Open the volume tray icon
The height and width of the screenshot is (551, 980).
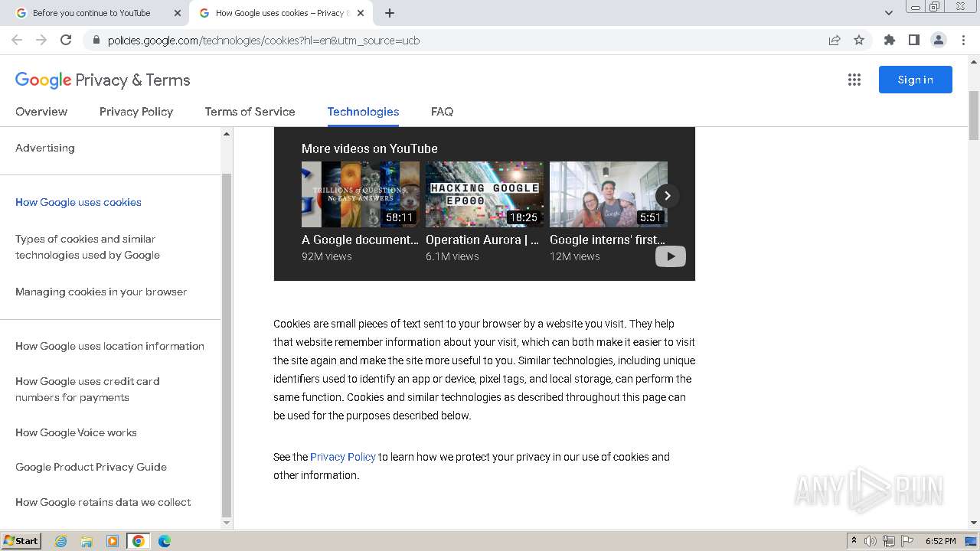(x=871, y=541)
